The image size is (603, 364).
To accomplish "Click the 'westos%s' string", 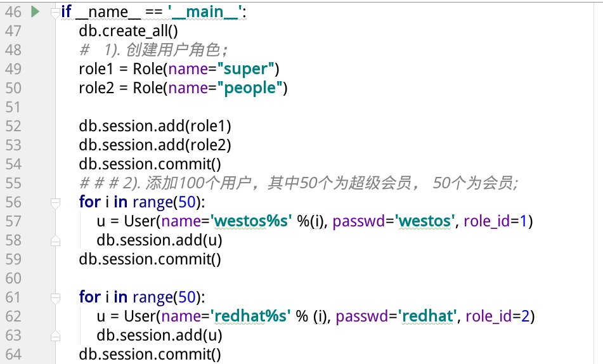I will pos(251,221).
